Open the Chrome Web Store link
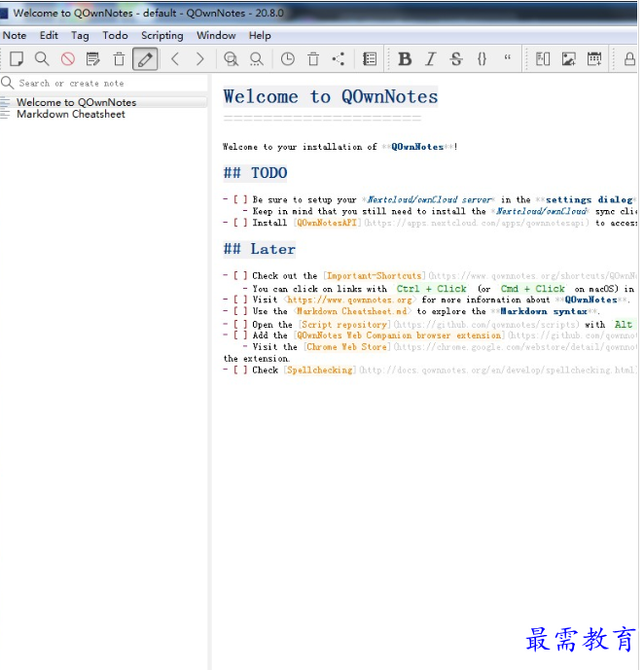 346,347
